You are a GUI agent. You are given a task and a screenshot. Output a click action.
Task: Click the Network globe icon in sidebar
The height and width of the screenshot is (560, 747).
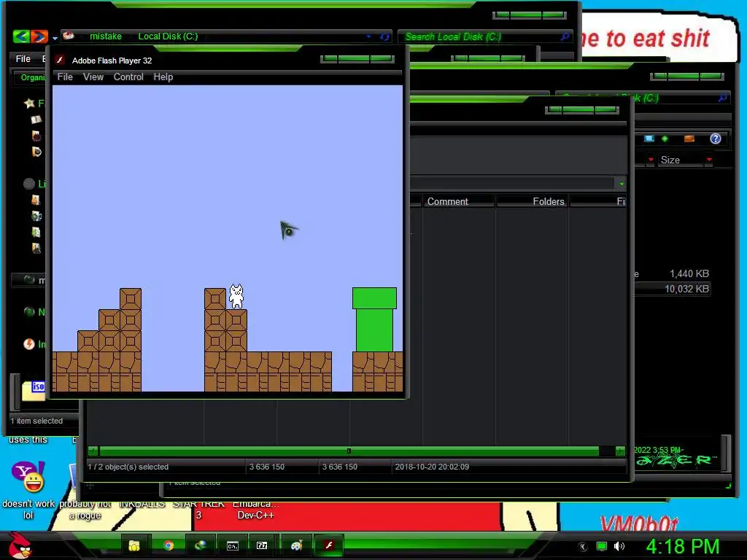click(29, 312)
